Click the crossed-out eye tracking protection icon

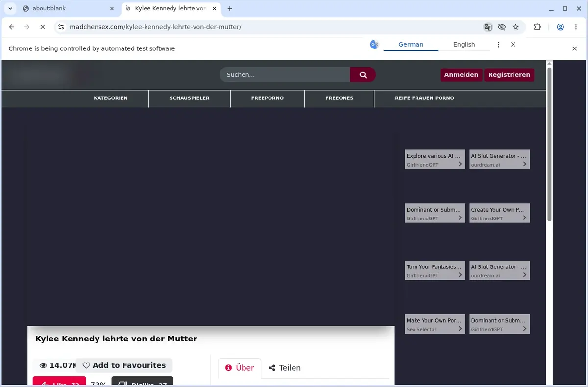click(x=502, y=27)
